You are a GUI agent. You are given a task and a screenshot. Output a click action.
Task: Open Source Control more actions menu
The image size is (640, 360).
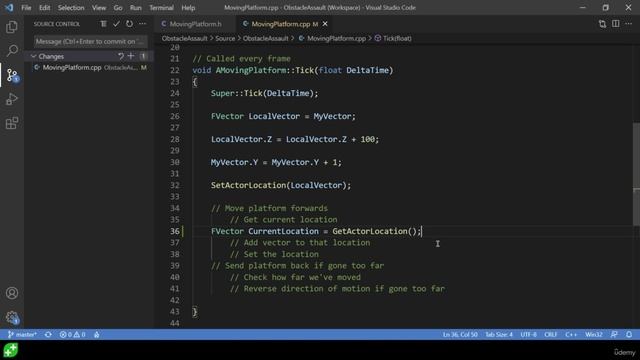tap(142, 24)
